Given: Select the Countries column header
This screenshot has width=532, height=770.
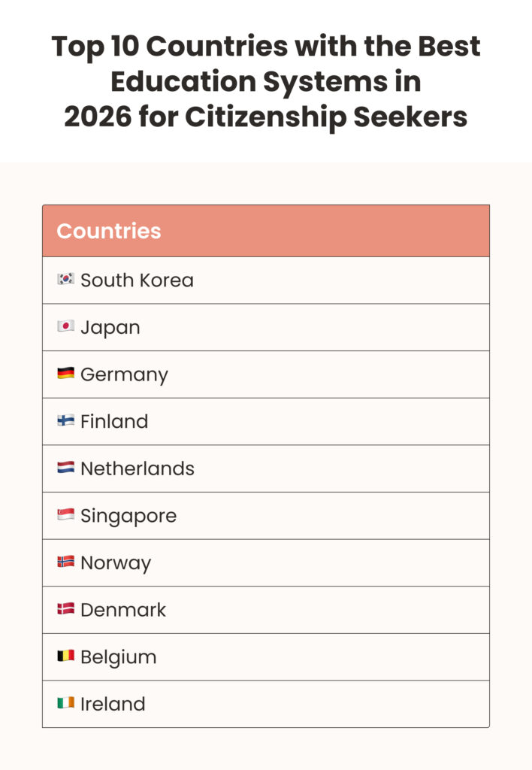Looking at the screenshot, I should (109, 231).
